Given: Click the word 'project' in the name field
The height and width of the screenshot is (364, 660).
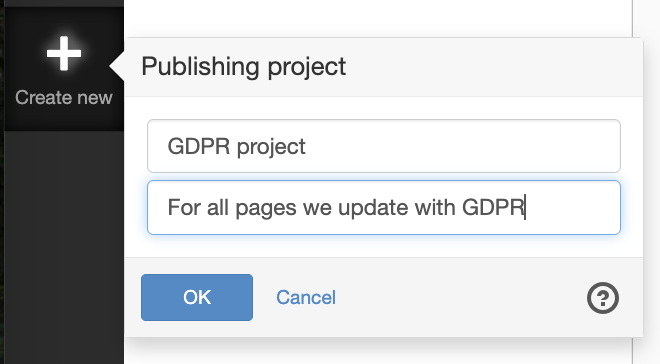Looking at the screenshot, I should point(271,147).
